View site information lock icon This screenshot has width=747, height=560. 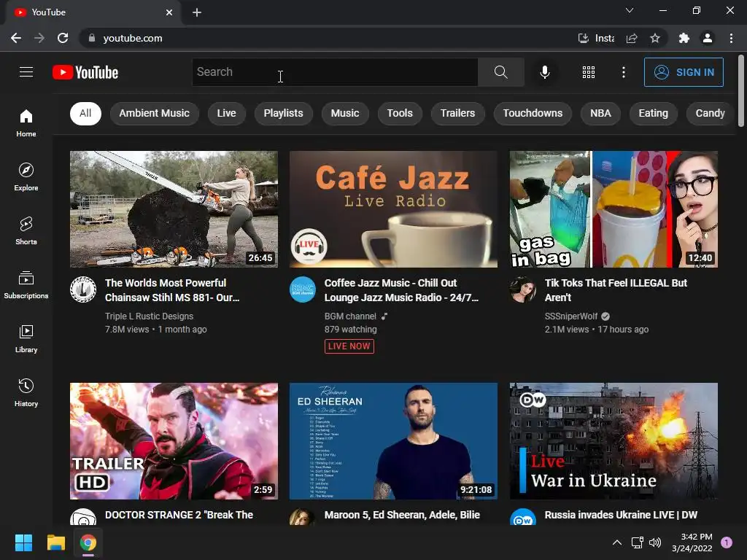tap(92, 38)
